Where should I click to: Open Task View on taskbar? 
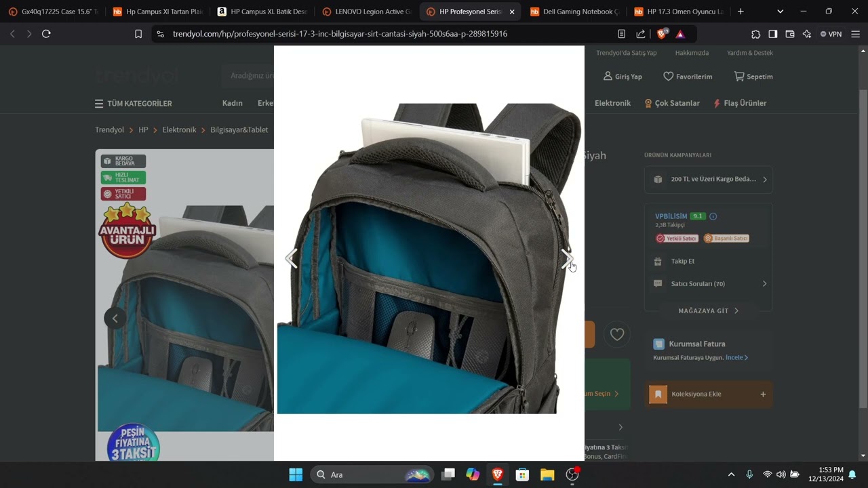[x=448, y=474]
